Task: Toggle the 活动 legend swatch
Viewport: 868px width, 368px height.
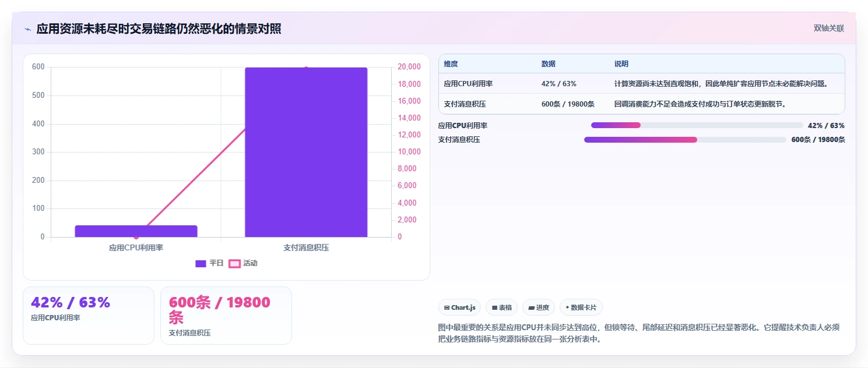Action: [234, 263]
